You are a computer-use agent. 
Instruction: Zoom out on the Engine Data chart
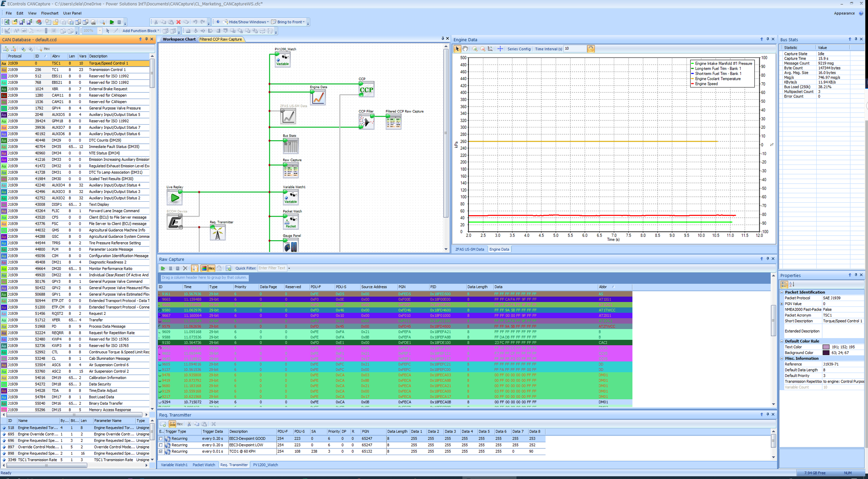point(483,49)
